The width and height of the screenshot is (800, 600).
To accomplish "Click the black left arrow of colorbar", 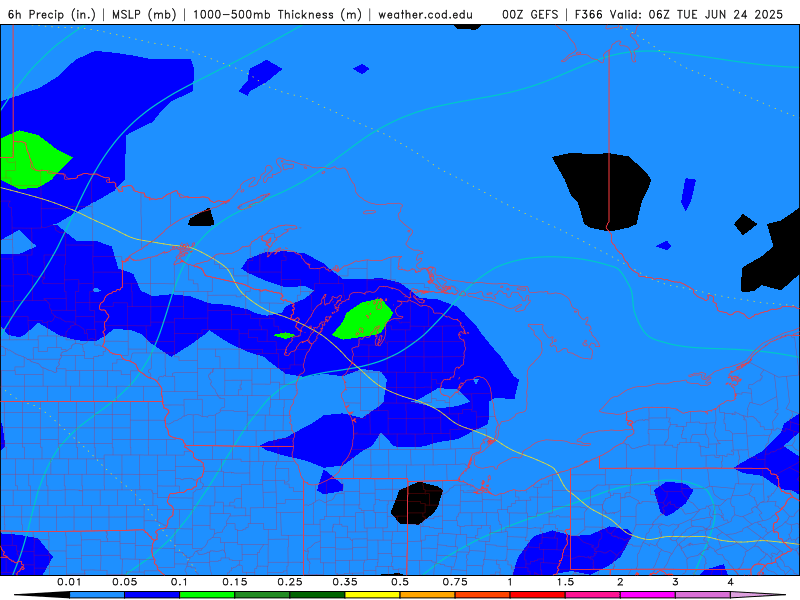I will pos(42,595).
